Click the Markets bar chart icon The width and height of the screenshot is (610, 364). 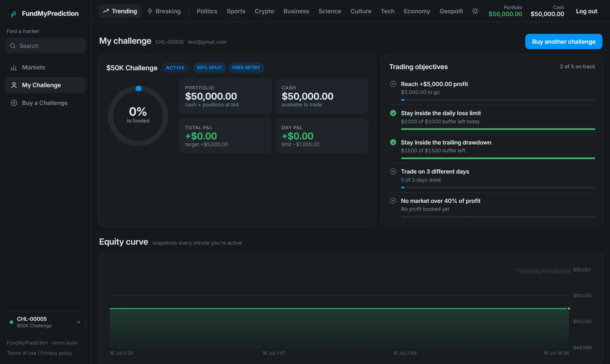point(14,67)
